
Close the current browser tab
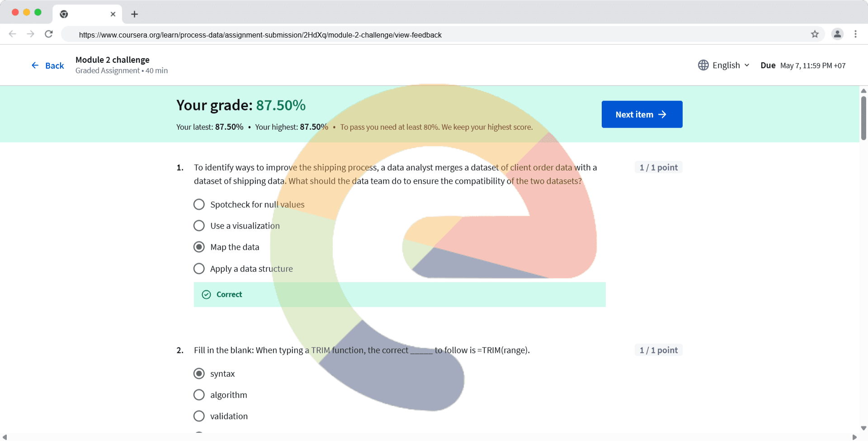click(x=113, y=14)
